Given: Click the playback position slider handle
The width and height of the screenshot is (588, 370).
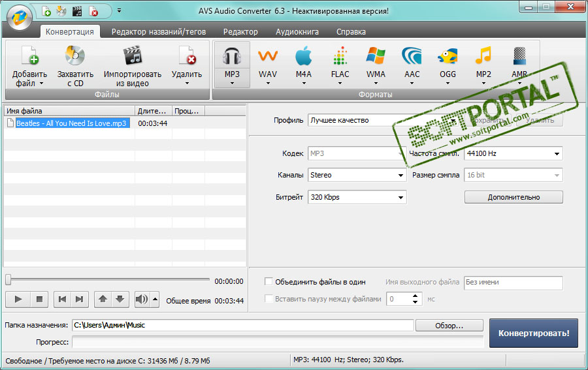Looking at the screenshot, I should 8,279.
